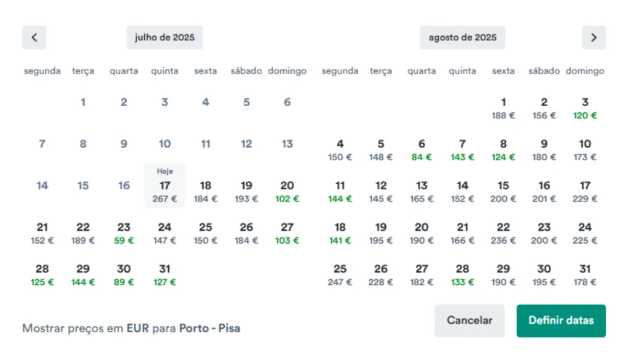Viewport: 629px width, 364px height.
Task: Select July 30 priced at 89 €
Action: point(124,274)
